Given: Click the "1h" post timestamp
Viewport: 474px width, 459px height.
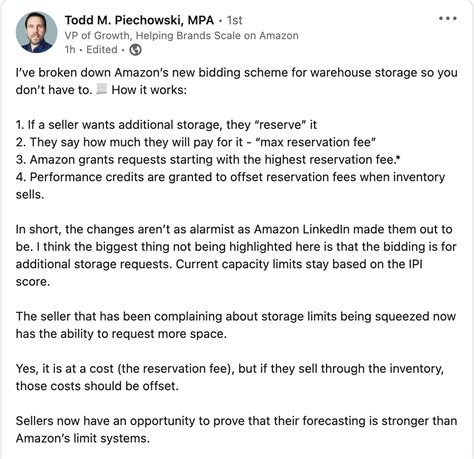Looking at the screenshot, I should click(70, 50).
